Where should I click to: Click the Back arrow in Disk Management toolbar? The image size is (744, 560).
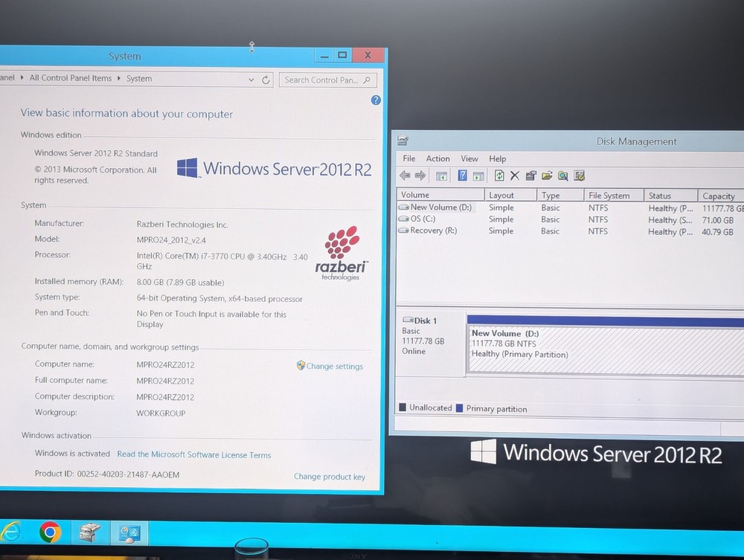[x=405, y=176]
